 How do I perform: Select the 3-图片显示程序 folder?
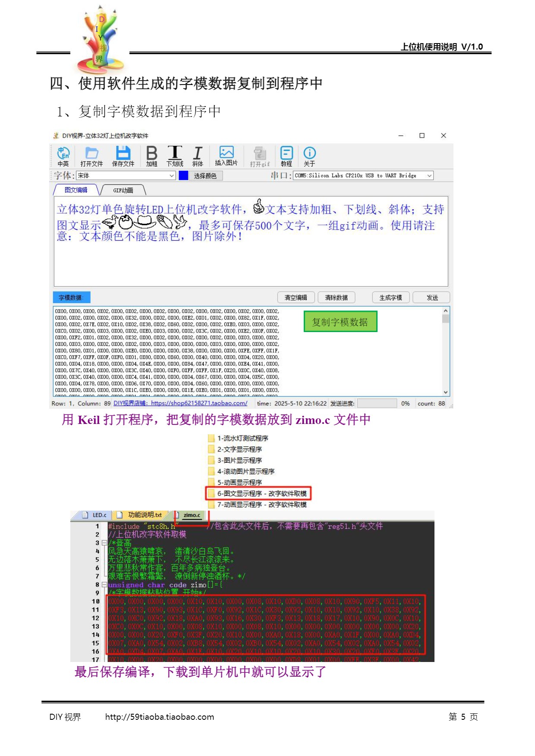[235, 460]
